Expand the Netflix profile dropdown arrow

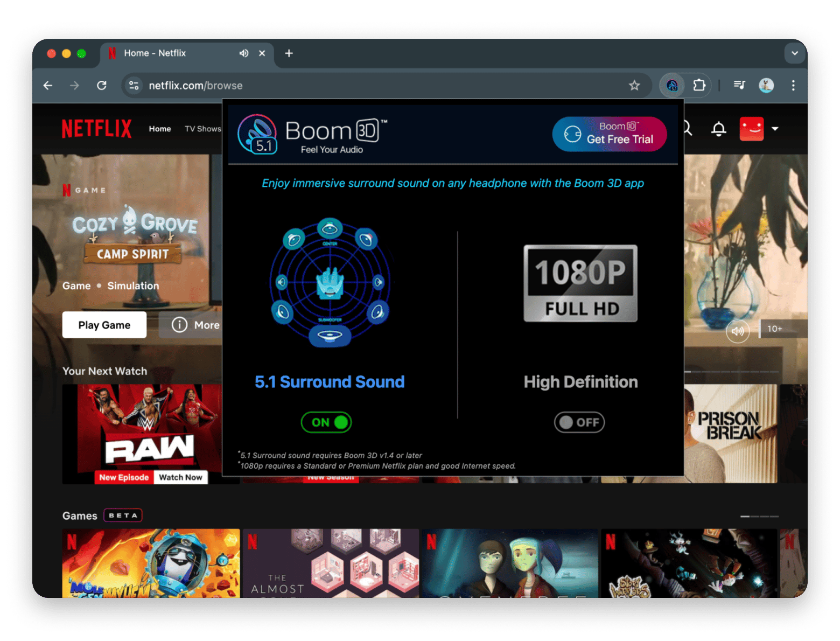pyautogui.click(x=775, y=129)
